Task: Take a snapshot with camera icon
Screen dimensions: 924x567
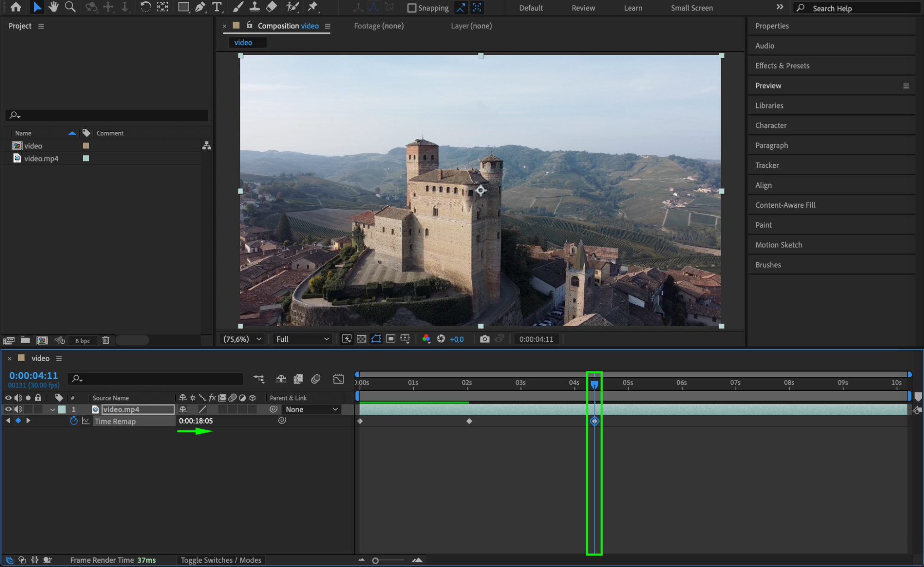Action: pos(484,339)
